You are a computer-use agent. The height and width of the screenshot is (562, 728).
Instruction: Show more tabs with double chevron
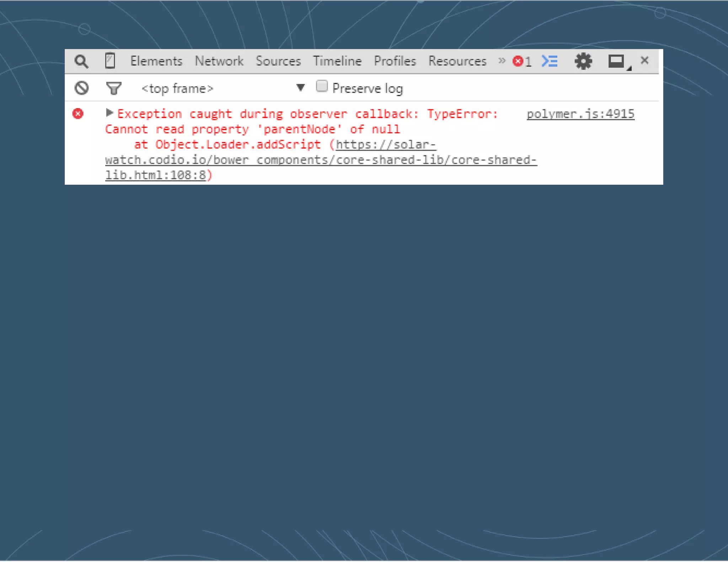[502, 61]
